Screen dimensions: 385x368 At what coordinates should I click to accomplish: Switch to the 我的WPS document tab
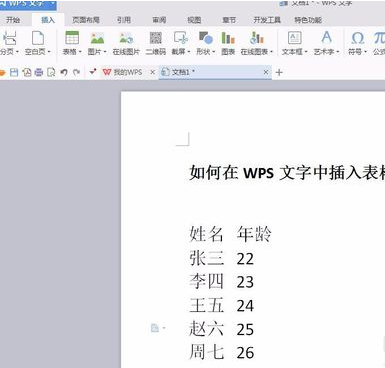pyautogui.click(x=128, y=72)
